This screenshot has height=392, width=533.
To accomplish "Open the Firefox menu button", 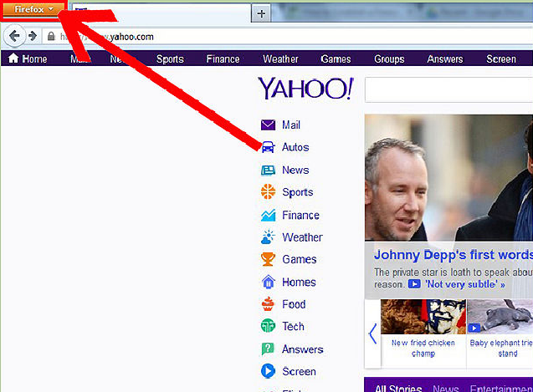I will pyautogui.click(x=33, y=10).
